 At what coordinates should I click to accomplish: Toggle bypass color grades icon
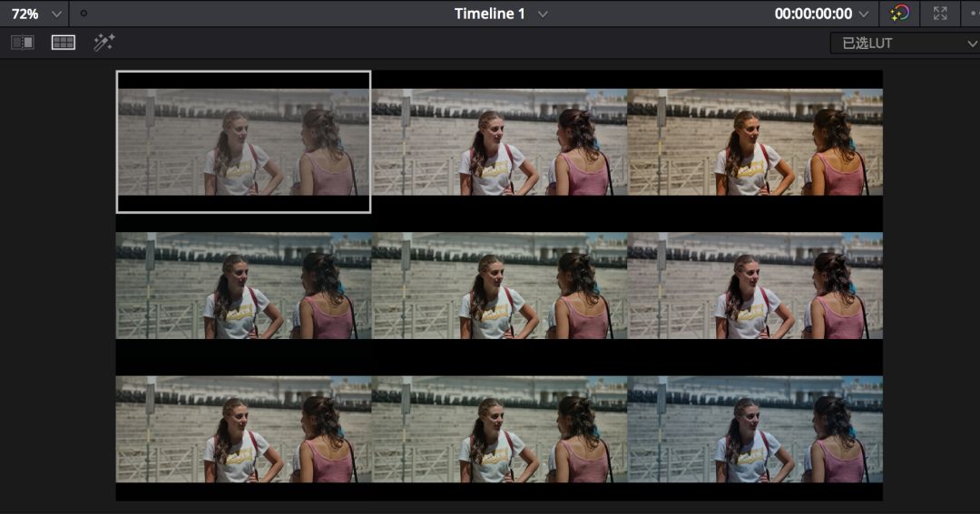[x=899, y=13]
